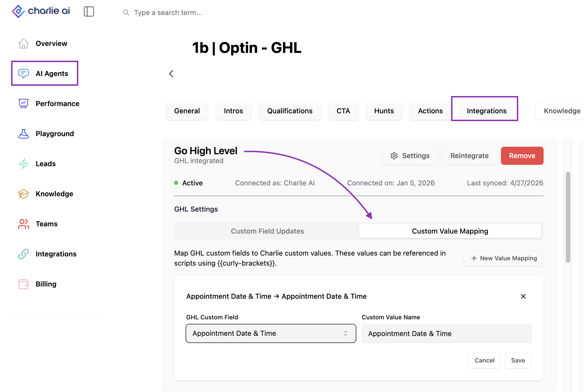This screenshot has width=584, height=392.
Task: Click the Teams people icon
Action: (23, 224)
